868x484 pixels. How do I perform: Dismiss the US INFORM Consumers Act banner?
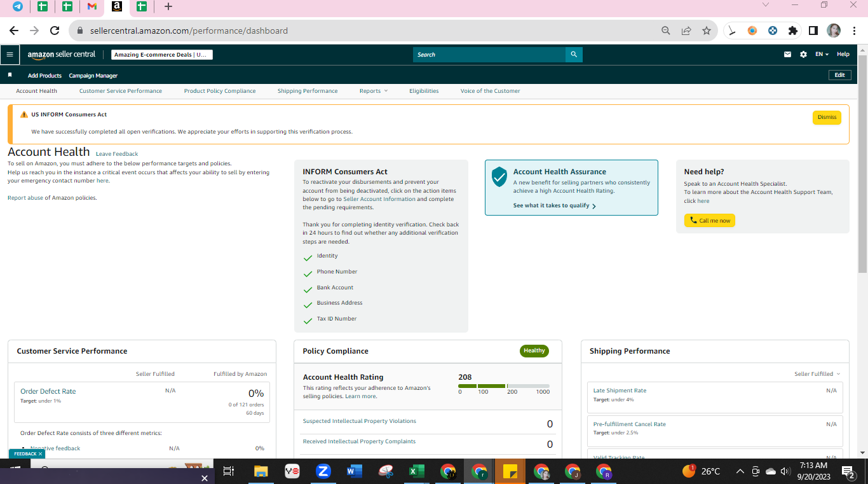point(827,118)
